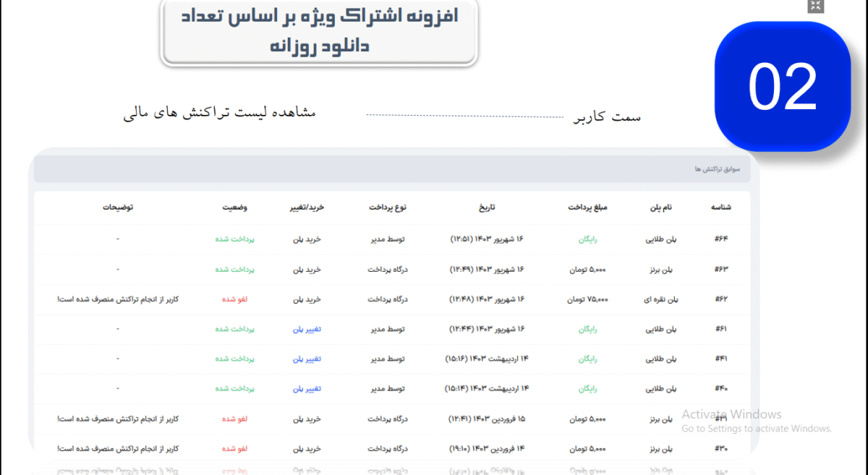Click the پرداخت شده status in row #63
The width and height of the screenshot is (868, 475).
coord(234,269)
